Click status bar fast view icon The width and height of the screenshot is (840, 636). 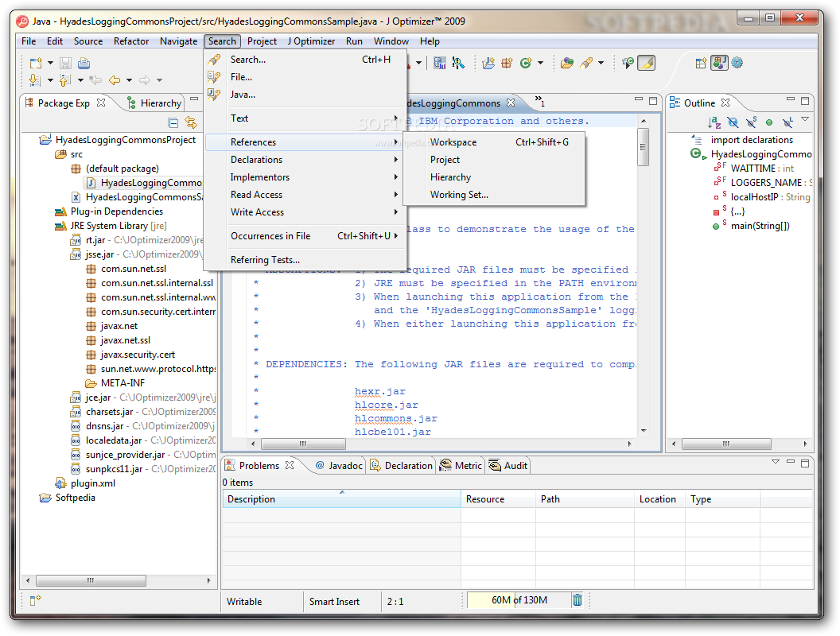35,601
